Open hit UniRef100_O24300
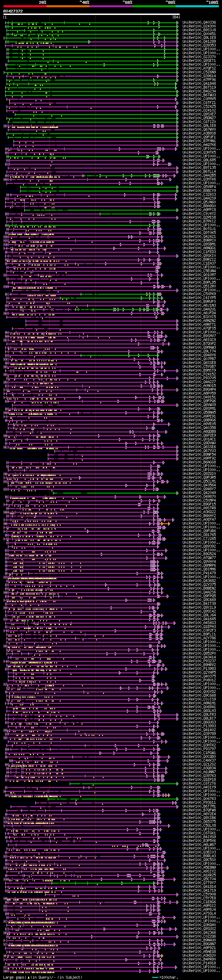 (199, 26)
